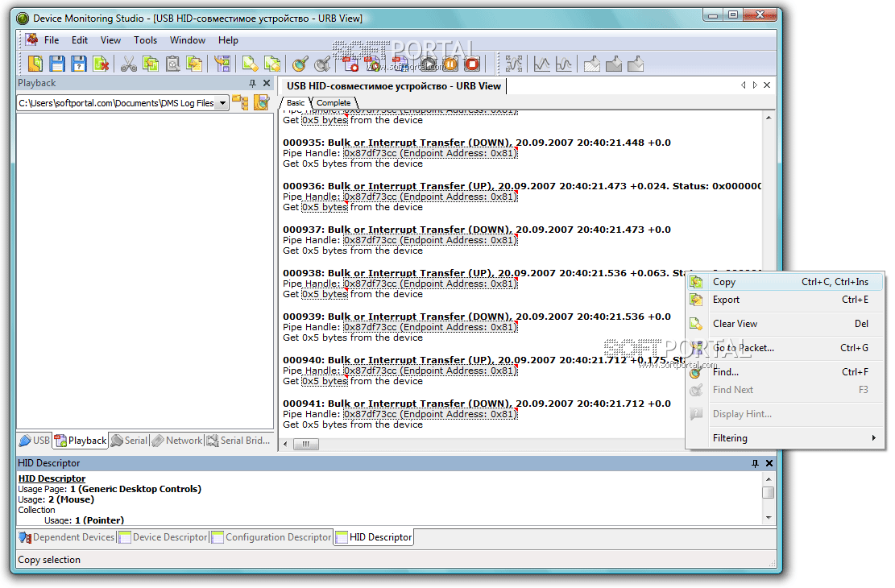Open the Device Descriptor tab

(x=164, y=537)
